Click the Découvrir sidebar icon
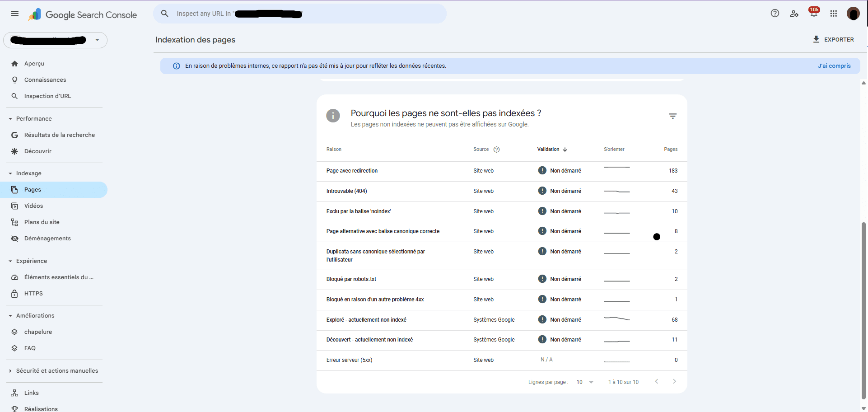 14,151
